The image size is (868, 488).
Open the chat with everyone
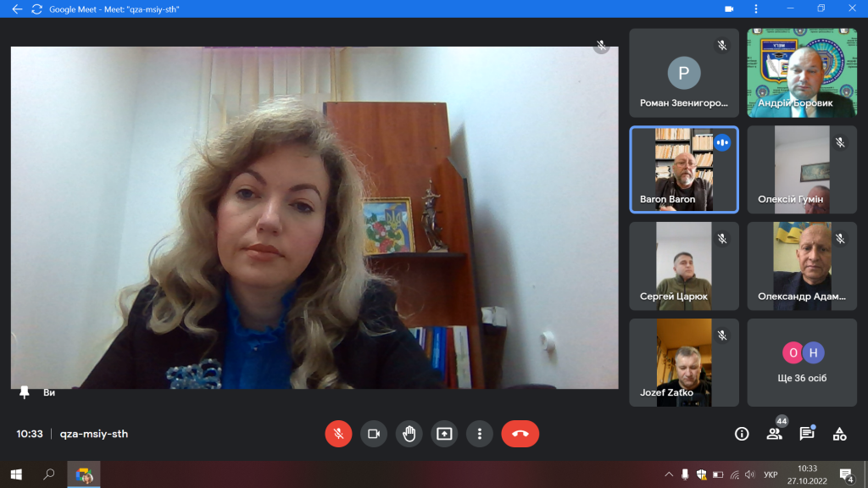[807, 435]
